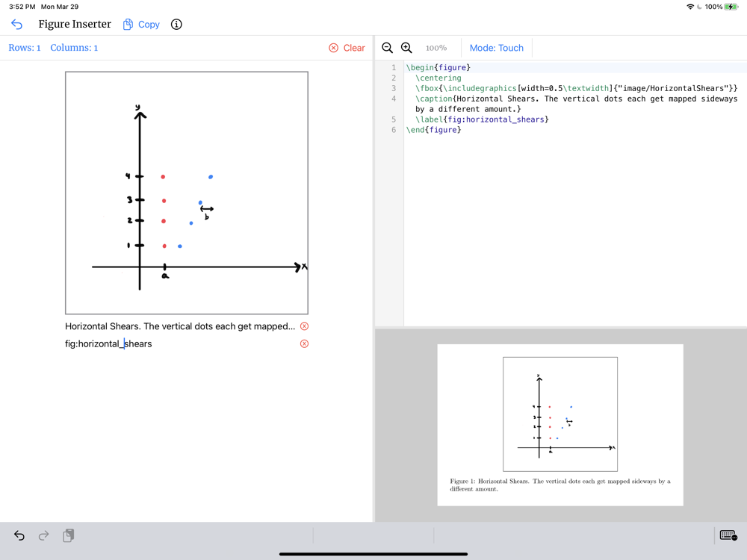Clear the figure with Clear button

[x=347, y=48]
